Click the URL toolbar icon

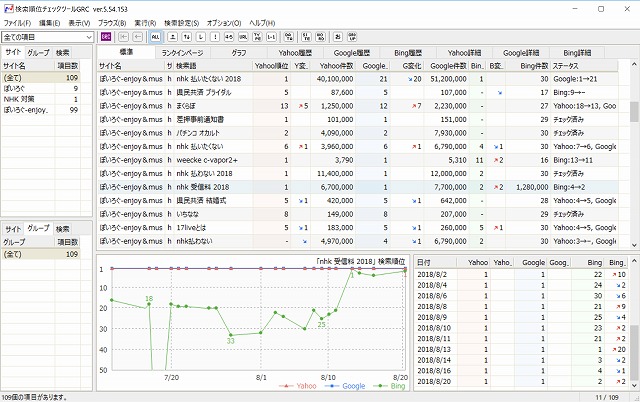coord(243,37)
